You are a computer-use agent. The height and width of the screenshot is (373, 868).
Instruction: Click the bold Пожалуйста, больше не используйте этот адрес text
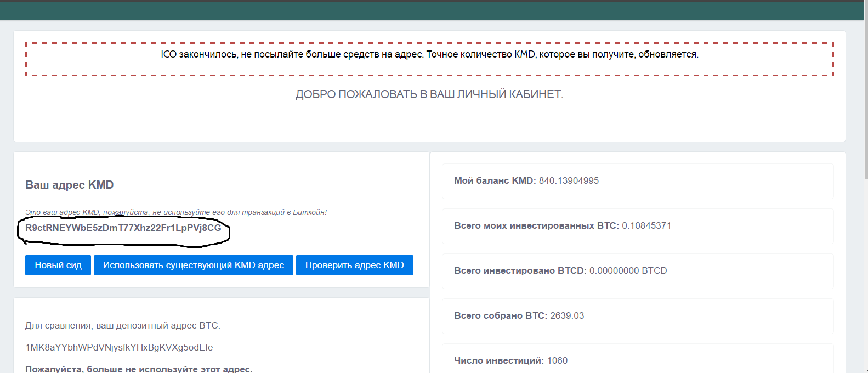coord(139,369)
